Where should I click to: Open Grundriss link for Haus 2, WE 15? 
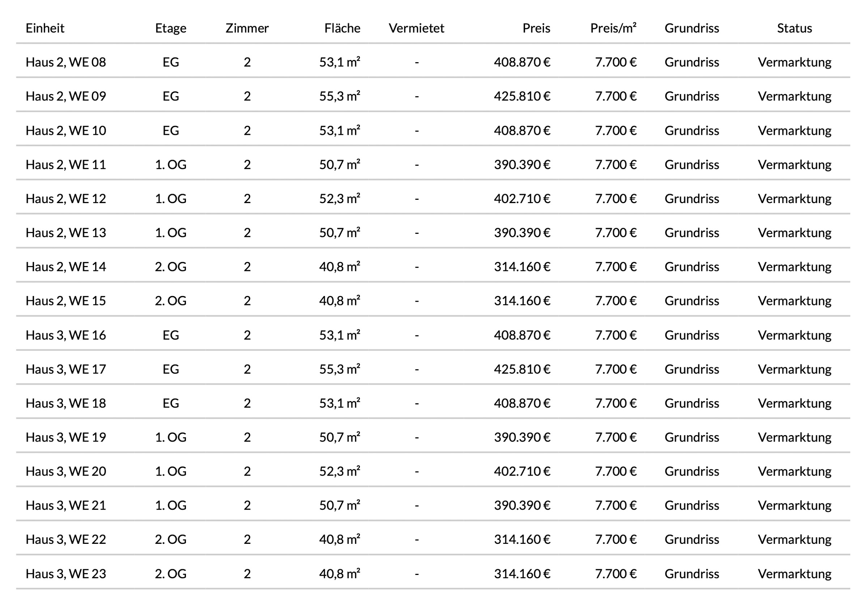[x=692, y=301]
